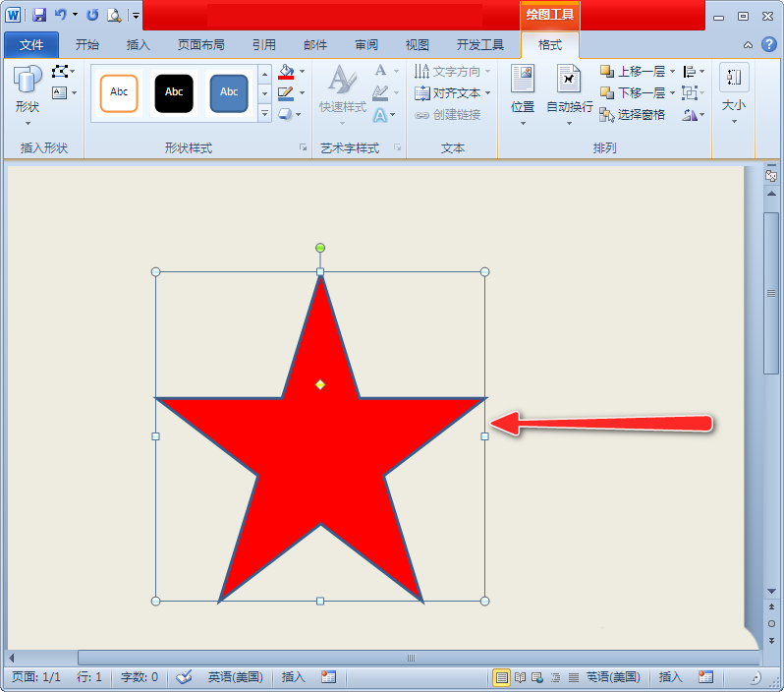Open the 页面布局 tab
This screenshot has height=692, width=784.
click(201, 45)
